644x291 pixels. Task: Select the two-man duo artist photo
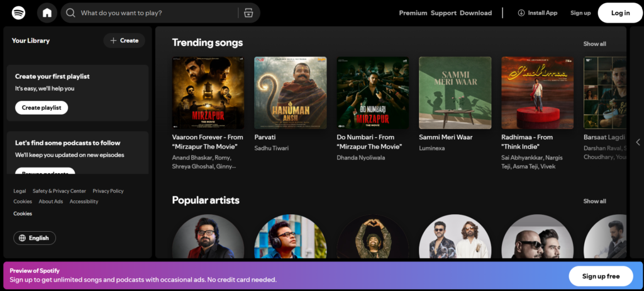[x=455, y=236]
